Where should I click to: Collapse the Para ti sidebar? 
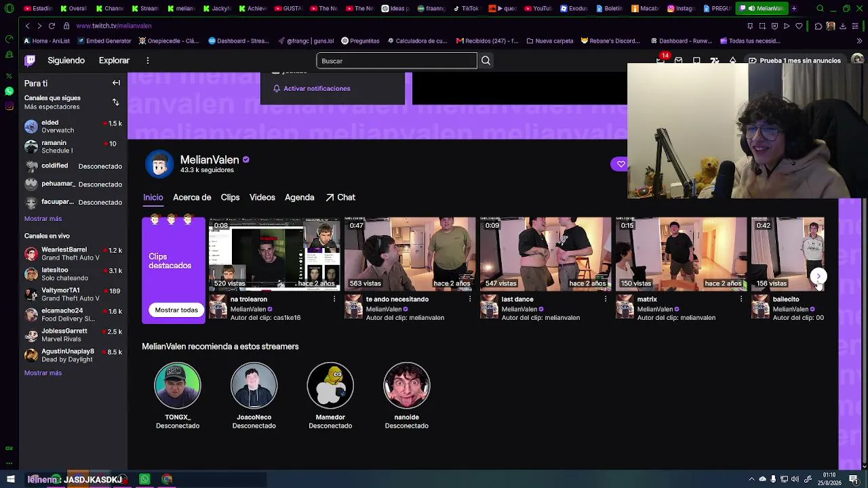click(116, 83)
